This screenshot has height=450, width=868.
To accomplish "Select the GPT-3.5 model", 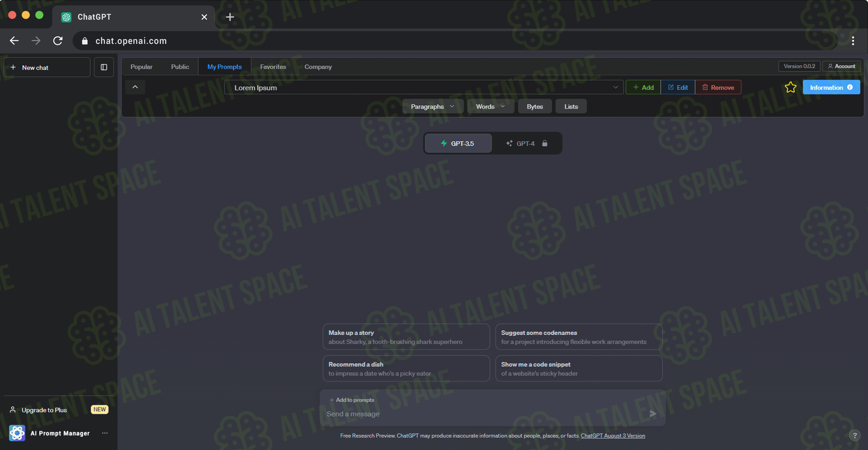I will (x=458, y=143).
